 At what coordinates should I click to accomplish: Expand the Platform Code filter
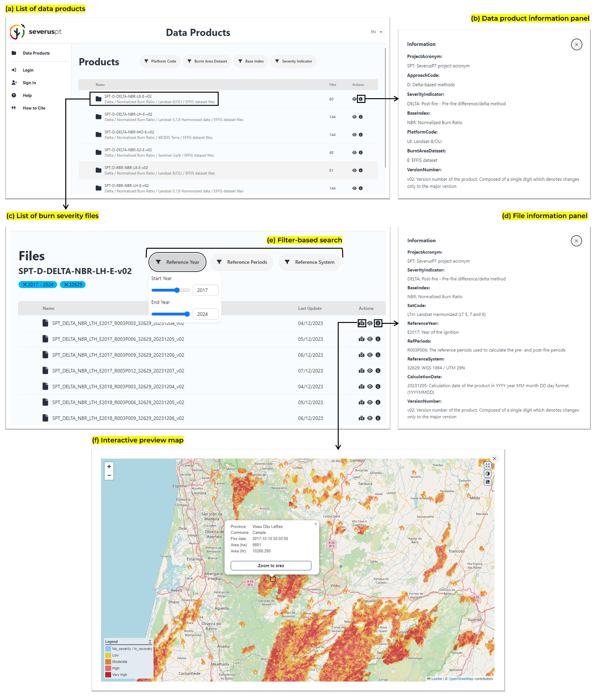[160, 61]
